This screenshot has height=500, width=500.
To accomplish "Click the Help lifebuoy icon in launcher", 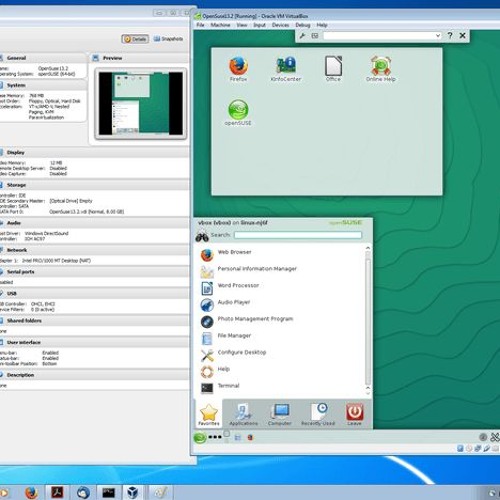I will [207, 372].
